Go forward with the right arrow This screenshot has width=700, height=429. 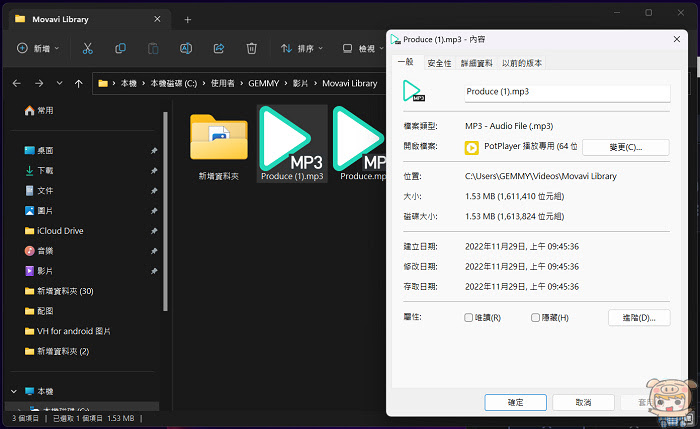point(39,83)
